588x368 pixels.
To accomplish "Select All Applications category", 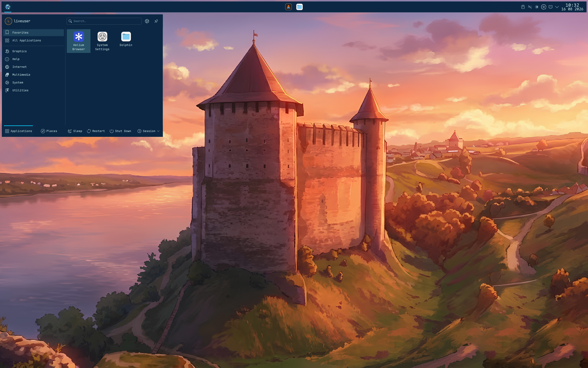I will coord(34,40).
